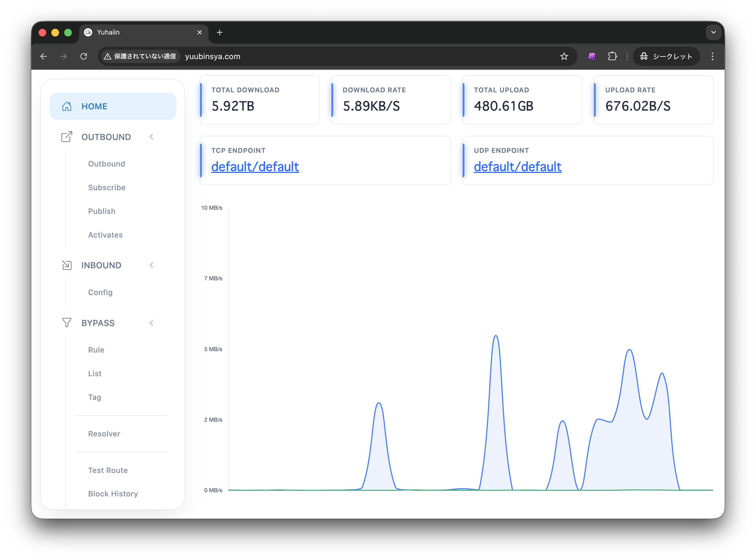Click the INBOUND section label
Viewport: 756px width, 560px height.
(101, 265)
